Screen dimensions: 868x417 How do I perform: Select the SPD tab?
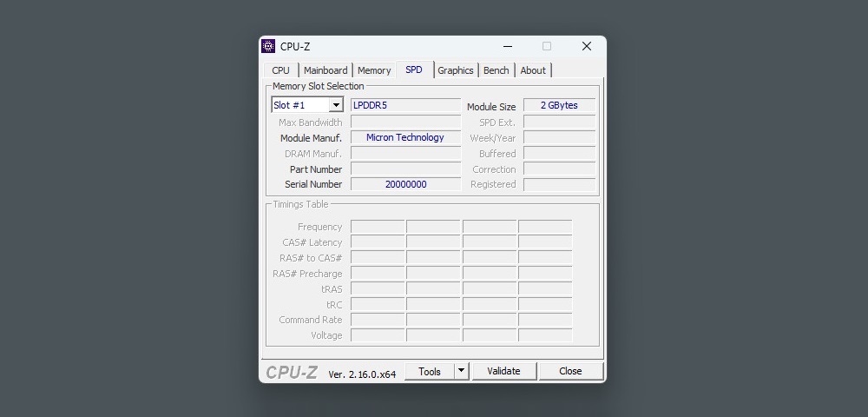[414, 69]
